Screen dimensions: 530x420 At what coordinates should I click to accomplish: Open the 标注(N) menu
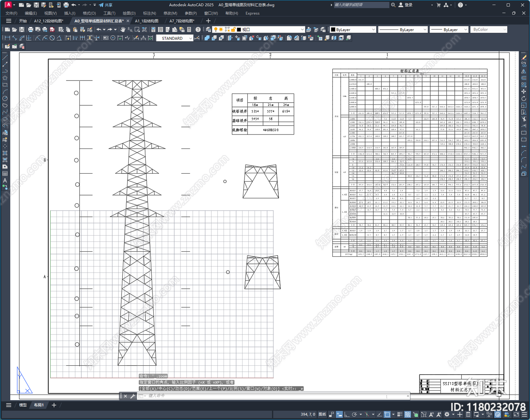tap(149, 13)
